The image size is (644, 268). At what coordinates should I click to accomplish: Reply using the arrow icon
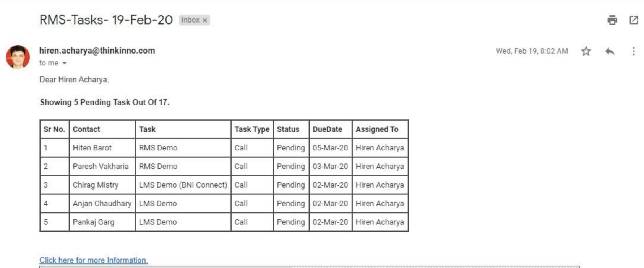pos(610,51)
